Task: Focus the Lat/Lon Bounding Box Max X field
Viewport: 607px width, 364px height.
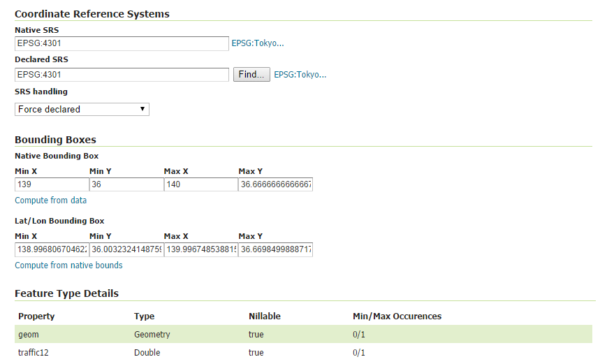Action: point(201,249)
